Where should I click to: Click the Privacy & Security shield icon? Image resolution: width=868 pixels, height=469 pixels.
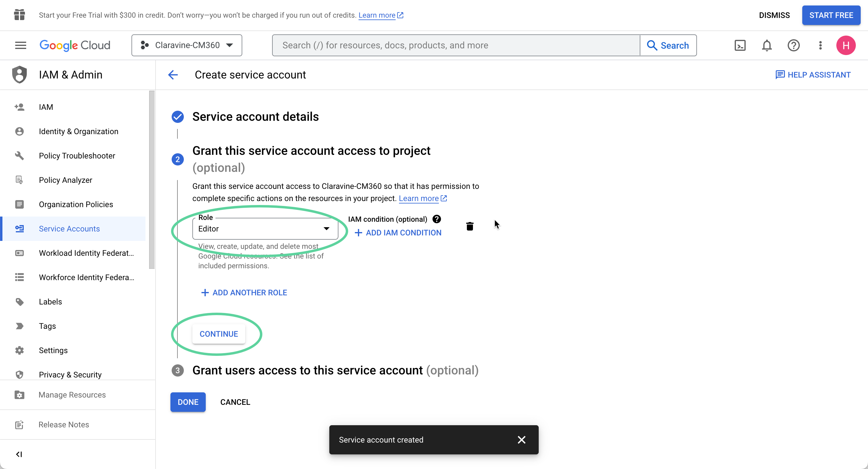click(x=19, y=375)
